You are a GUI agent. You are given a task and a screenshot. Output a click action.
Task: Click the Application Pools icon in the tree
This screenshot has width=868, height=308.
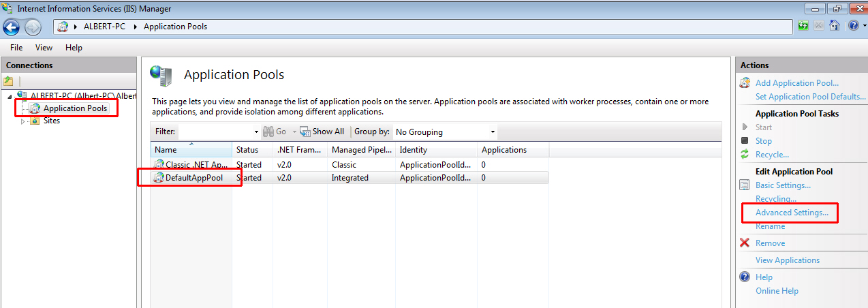click(35, 108)
